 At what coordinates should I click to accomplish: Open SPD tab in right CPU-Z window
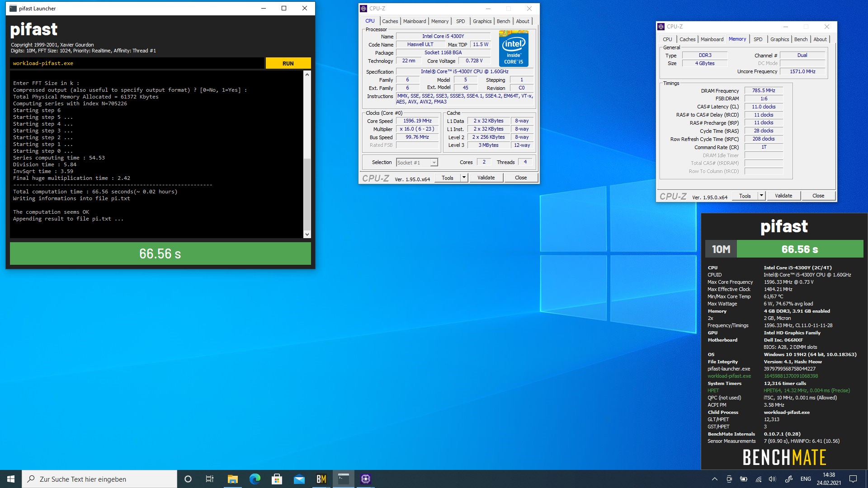click(758, 39)
